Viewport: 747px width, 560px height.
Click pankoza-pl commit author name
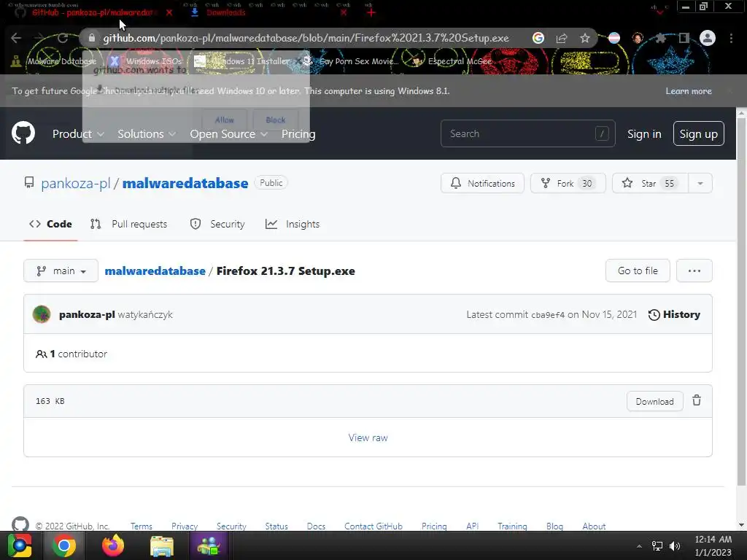coord(87,314)
